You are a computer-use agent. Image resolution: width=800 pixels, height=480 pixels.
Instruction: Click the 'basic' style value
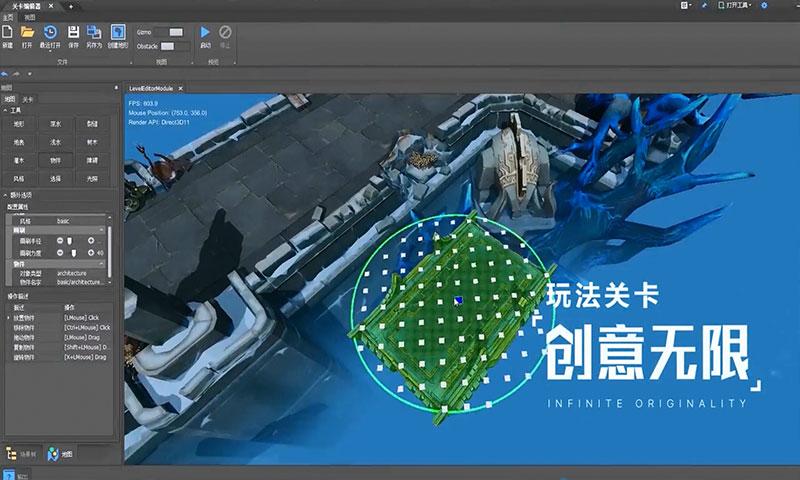coord(63,221)
